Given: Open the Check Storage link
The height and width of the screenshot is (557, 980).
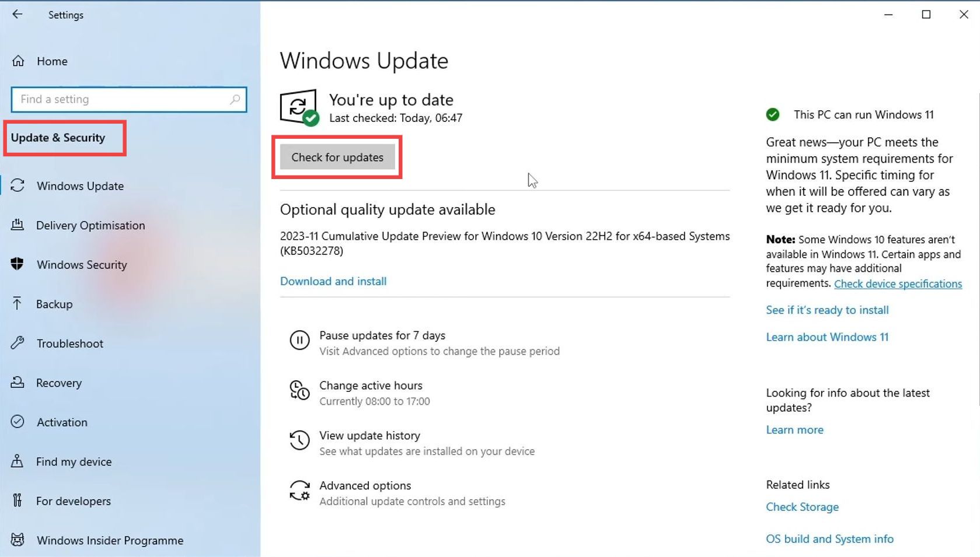Looking at the screenshot, I should click(802, 507).
